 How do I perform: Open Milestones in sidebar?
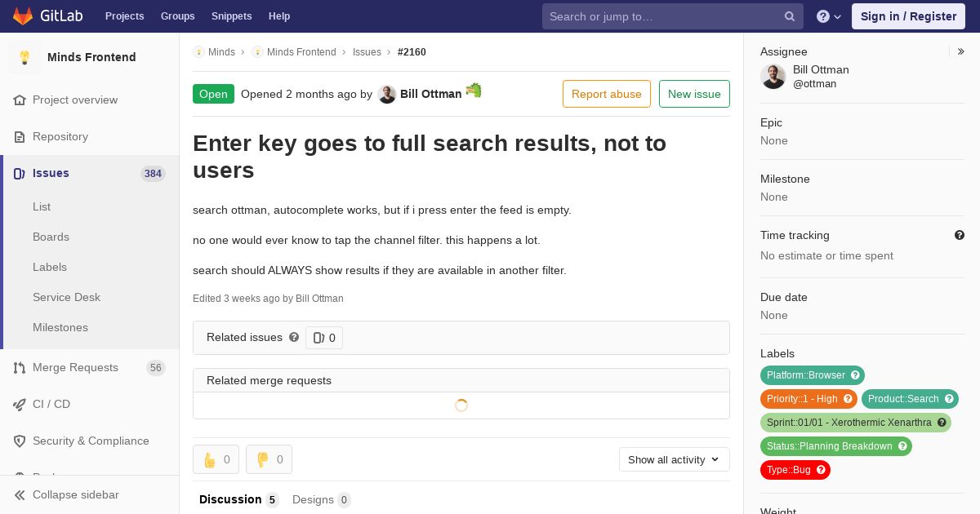click(60, 328)
